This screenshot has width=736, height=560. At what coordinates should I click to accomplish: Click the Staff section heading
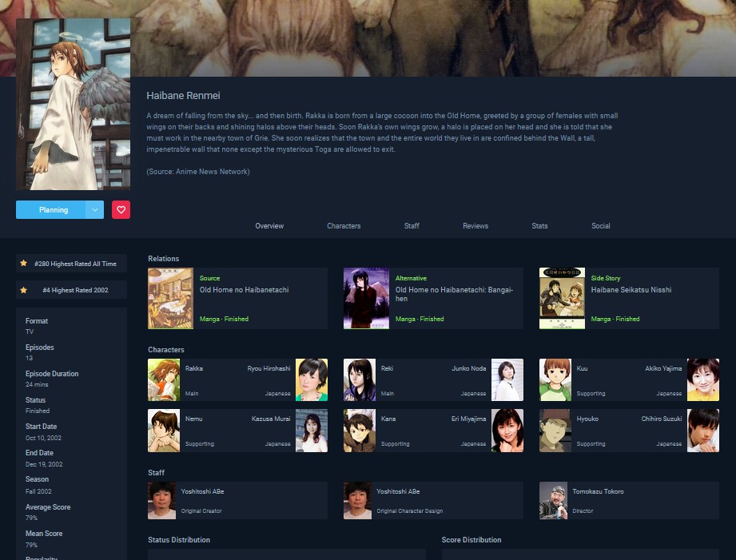157,473
